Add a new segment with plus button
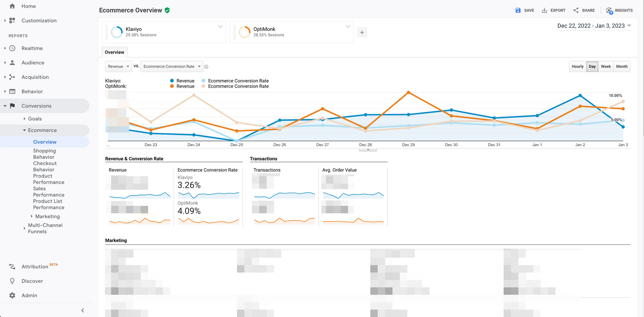The height and width of the screenshot is (317, 644). 362,33
